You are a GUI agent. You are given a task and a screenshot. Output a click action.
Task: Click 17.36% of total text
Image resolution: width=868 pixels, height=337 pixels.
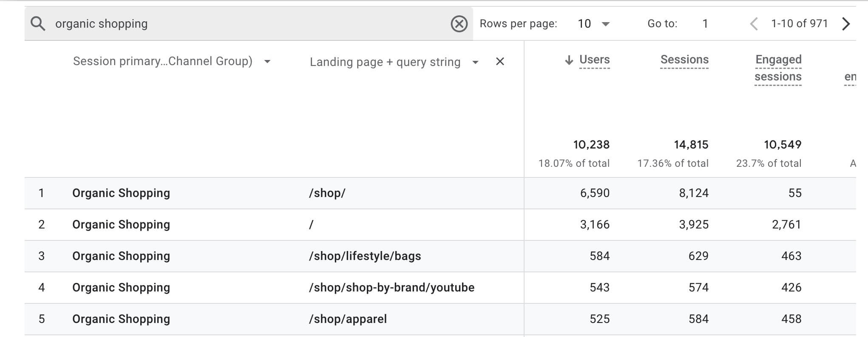(x=673, y=163)
